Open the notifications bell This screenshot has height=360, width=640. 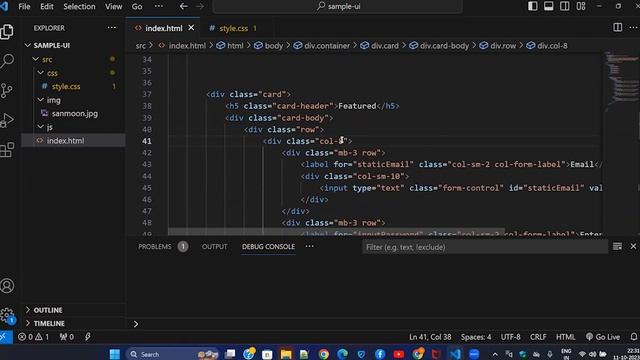click(633, 337)
